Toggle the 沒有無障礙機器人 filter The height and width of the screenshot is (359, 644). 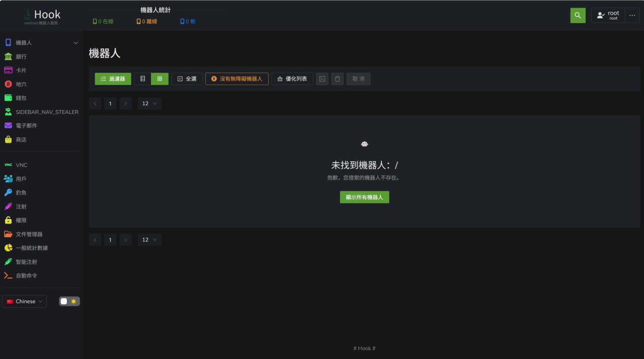click(x=237, y=79)
